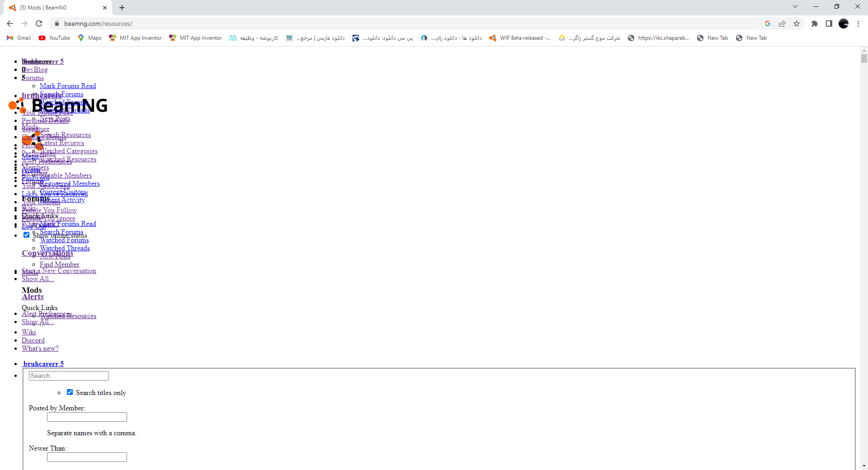The height and width of the screenshot is (470, 868).
Task: Open the first New Tab bookmark
Action: [712, 38]
